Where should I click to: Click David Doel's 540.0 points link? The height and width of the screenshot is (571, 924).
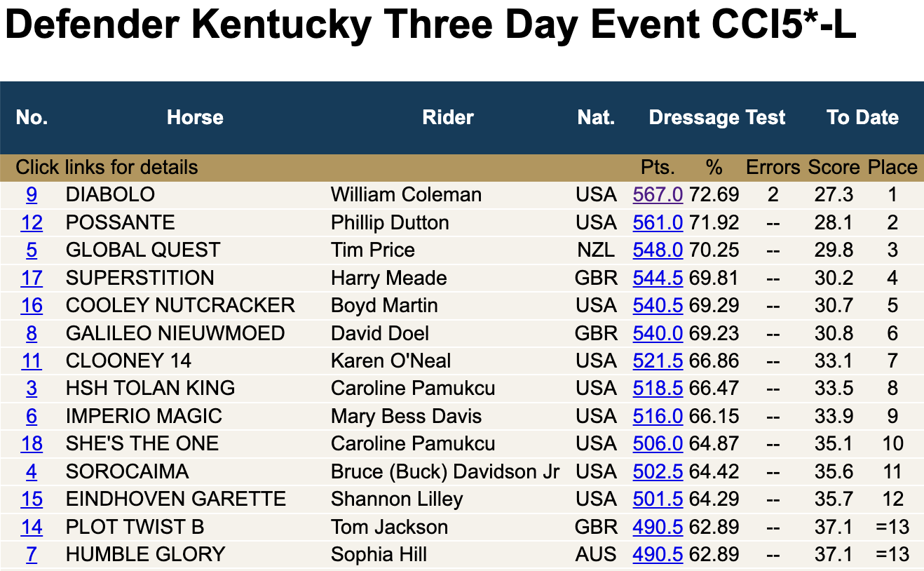tap(657, 333)
